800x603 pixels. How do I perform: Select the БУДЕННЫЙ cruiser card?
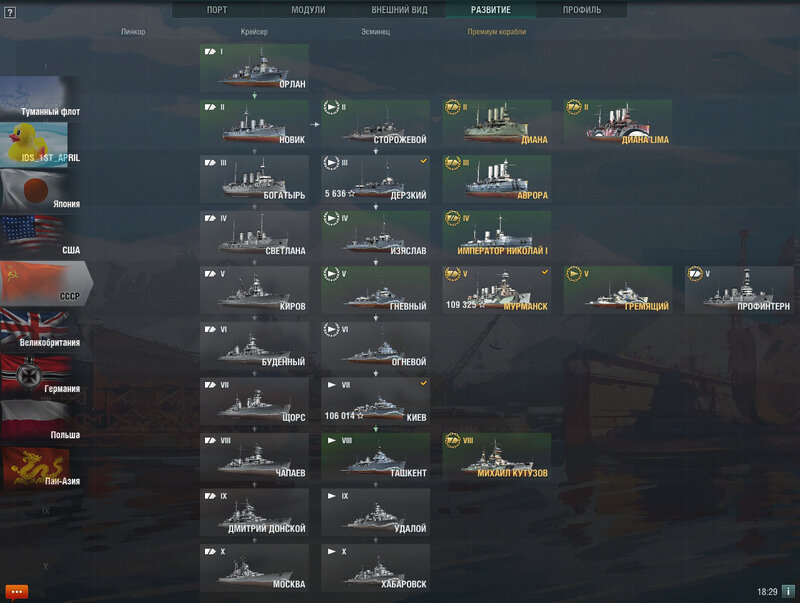click(x=254, y=346)
